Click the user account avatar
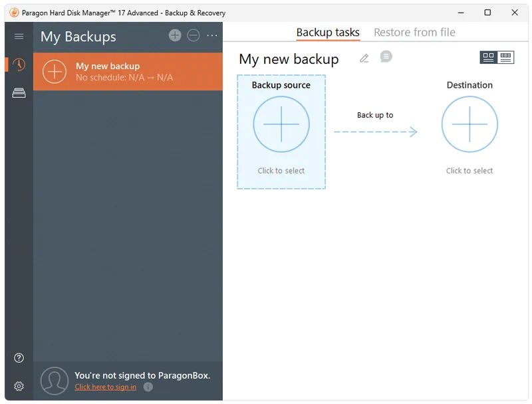This screenshot has height=404, width=532. 55,381
